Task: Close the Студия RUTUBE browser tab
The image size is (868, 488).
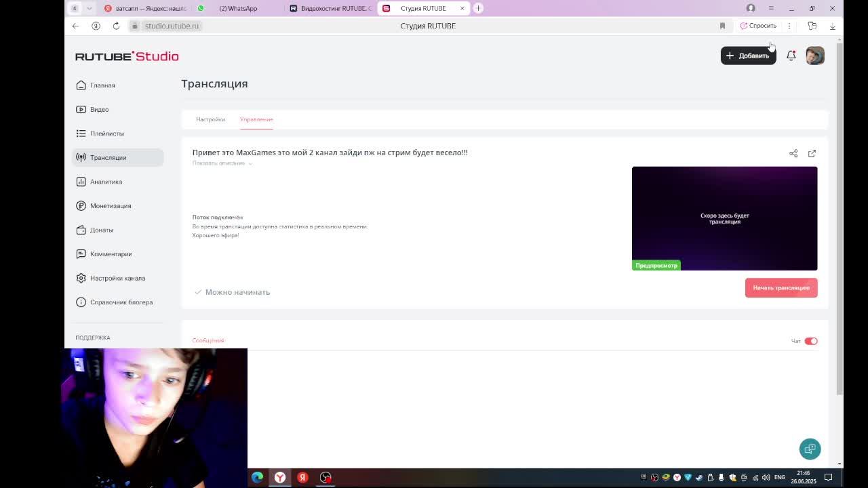Action: tap(462, 8)
